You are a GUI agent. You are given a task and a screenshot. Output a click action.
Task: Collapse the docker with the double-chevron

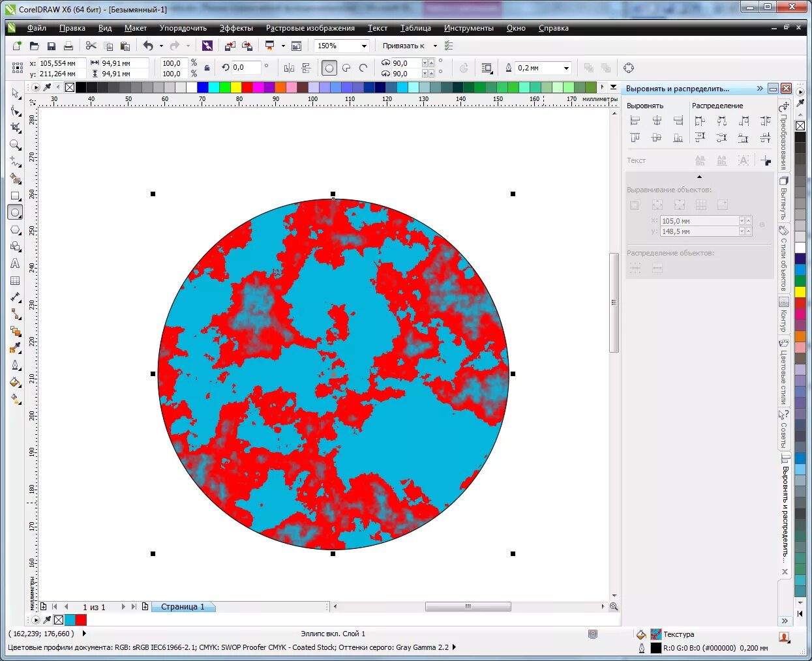click(x=760, y=88)
